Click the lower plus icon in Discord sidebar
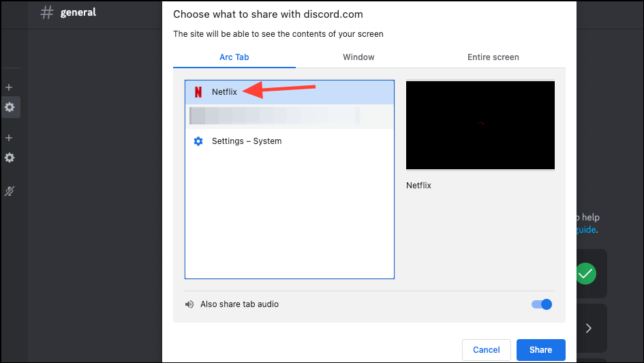 [9, 138]
